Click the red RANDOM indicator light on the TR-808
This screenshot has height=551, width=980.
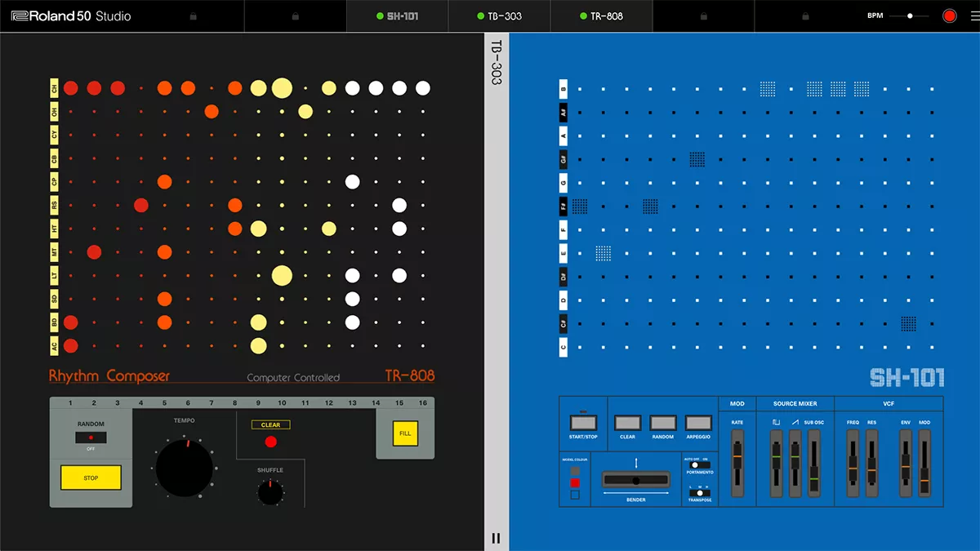click(x=91, y=437)
